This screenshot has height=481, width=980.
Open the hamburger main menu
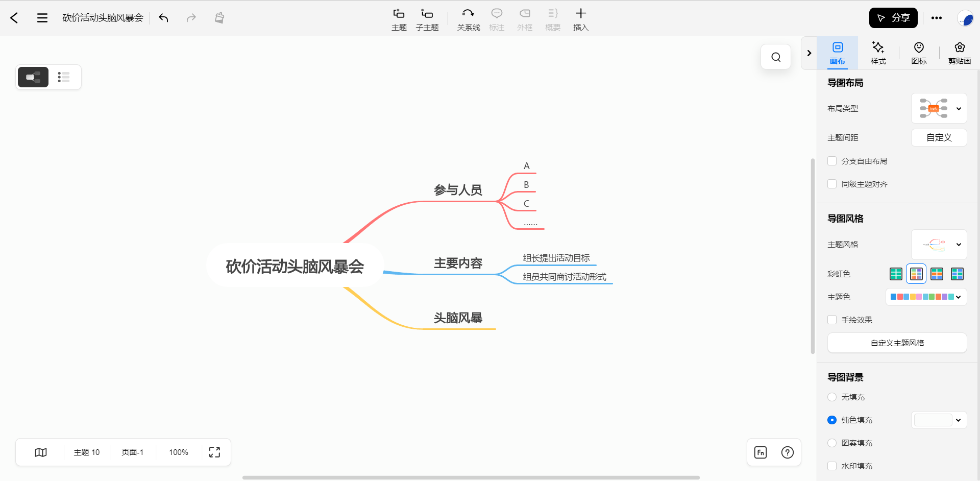click(x=42, y=18)
